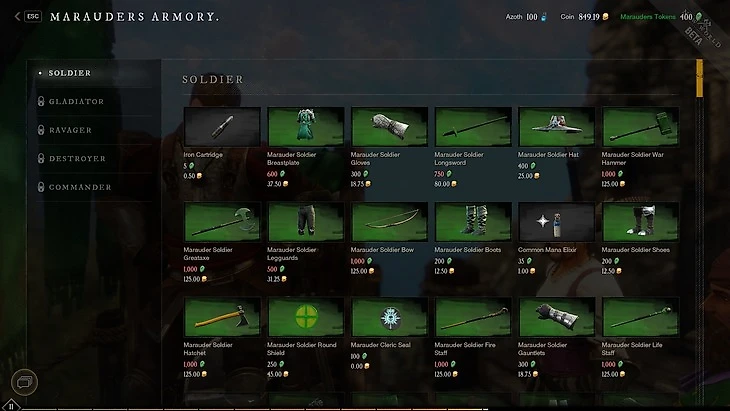Click the pause playback button

click(x=11, y=406)
